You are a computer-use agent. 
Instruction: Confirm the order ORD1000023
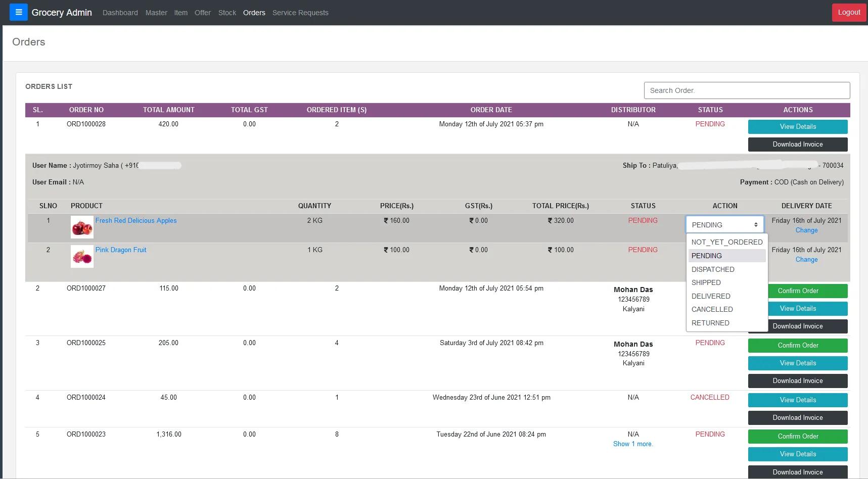798,436
